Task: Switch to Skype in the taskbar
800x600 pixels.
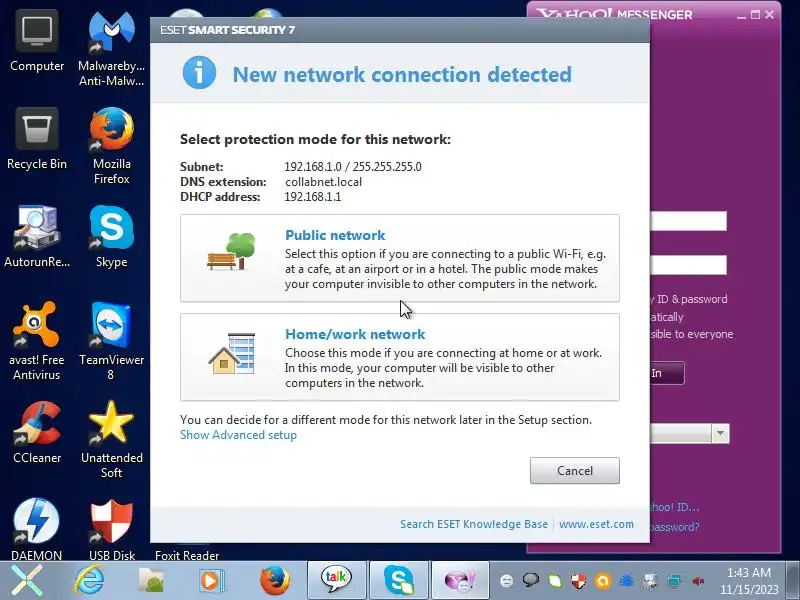Action: (399, 579)
